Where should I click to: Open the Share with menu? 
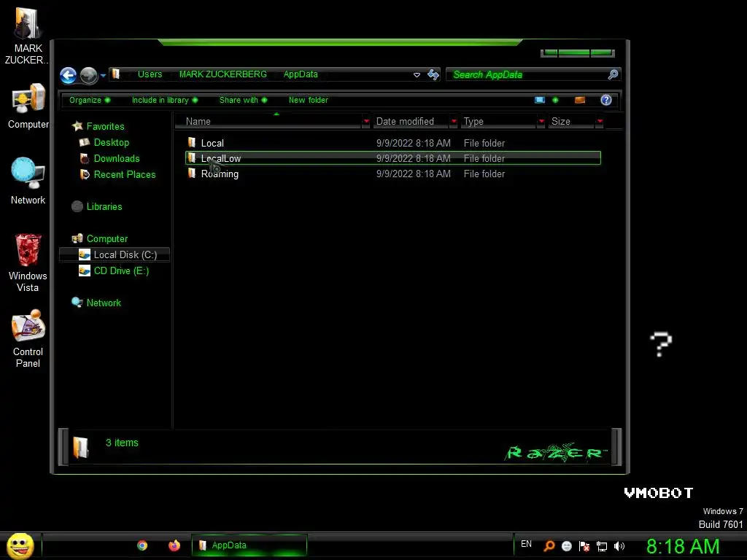[243, 100]
